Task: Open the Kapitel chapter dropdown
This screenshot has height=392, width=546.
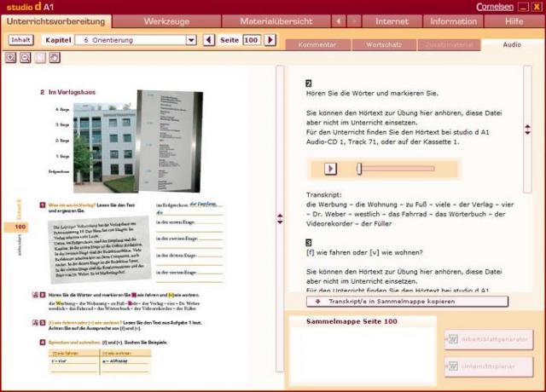Action: click(191, 39)
